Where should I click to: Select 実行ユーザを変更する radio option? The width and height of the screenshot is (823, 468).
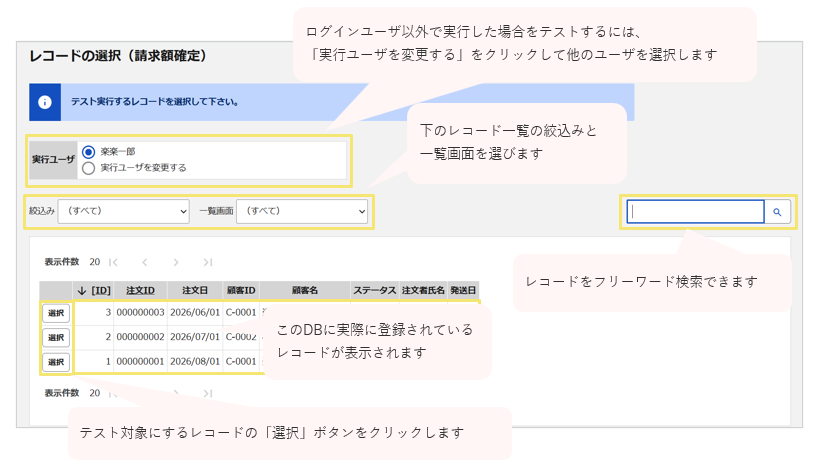[88, 168]
